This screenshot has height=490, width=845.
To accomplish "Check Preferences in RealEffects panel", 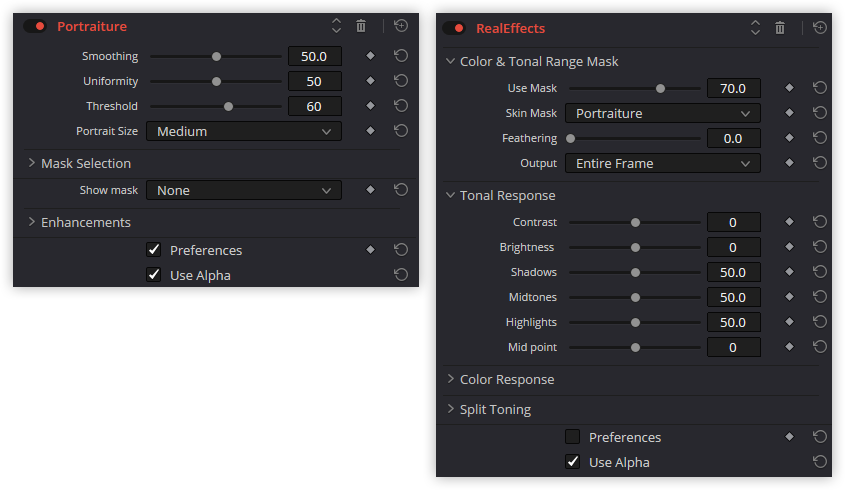I will 572,437.
